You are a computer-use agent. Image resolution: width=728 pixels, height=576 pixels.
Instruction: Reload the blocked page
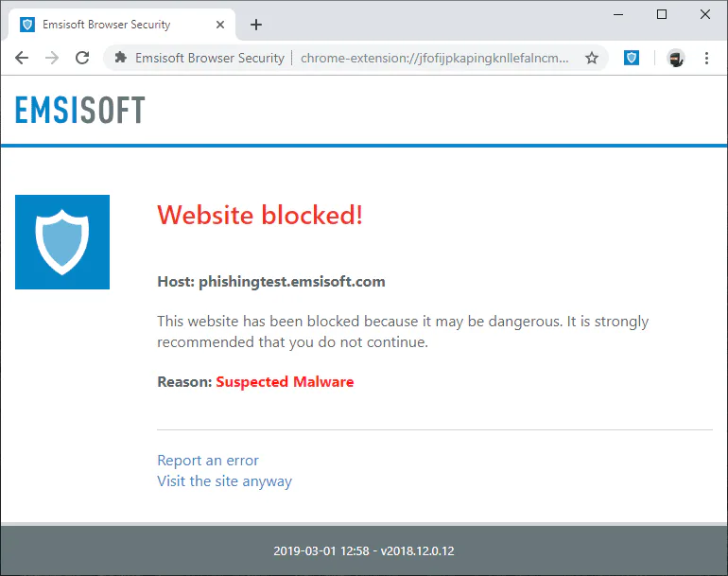(82, 58)
